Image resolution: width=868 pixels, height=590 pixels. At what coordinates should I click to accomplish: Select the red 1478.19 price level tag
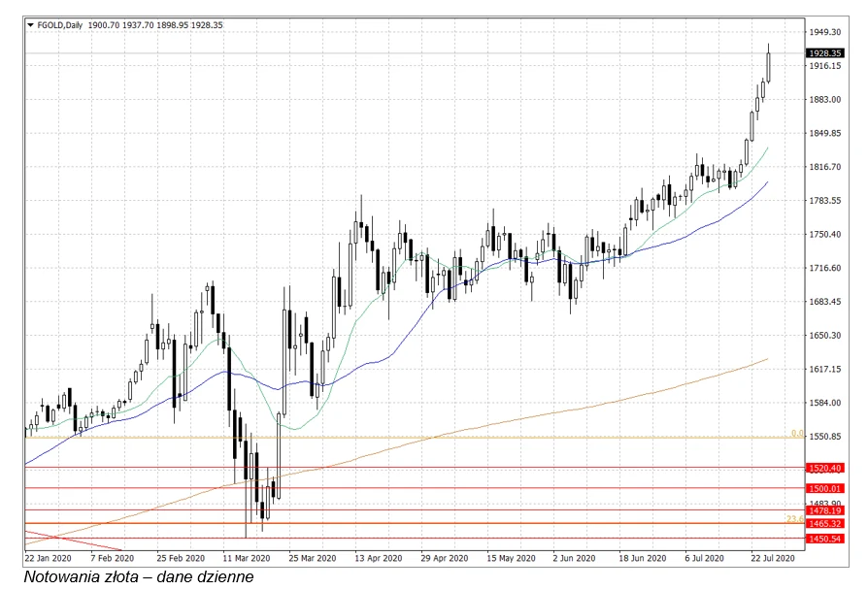pyautogui.click(x=824, y=510)
